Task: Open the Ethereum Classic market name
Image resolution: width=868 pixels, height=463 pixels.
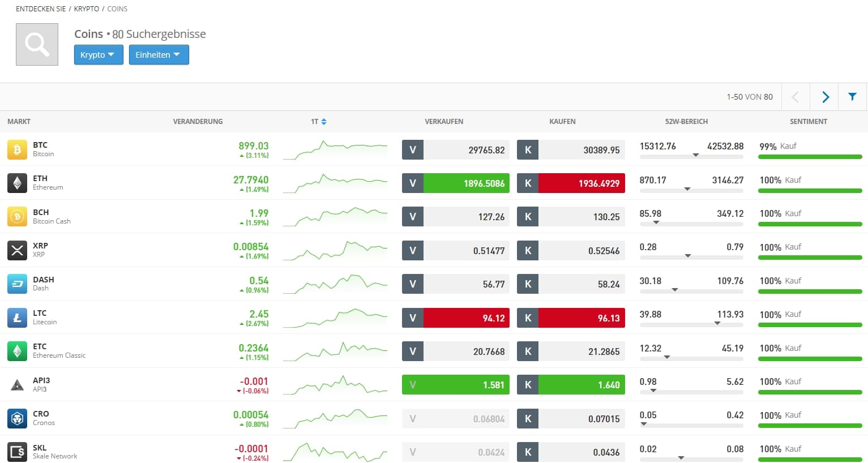Action: (59, 355)
